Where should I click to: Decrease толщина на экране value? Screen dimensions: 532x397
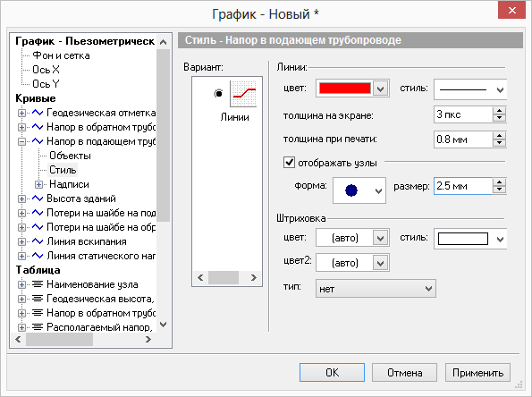499,118
